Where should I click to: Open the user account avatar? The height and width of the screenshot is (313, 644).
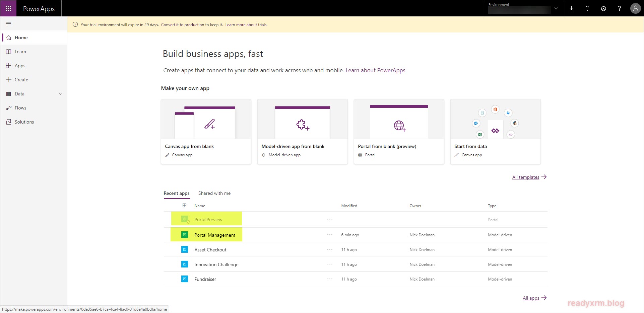[635, 9]
